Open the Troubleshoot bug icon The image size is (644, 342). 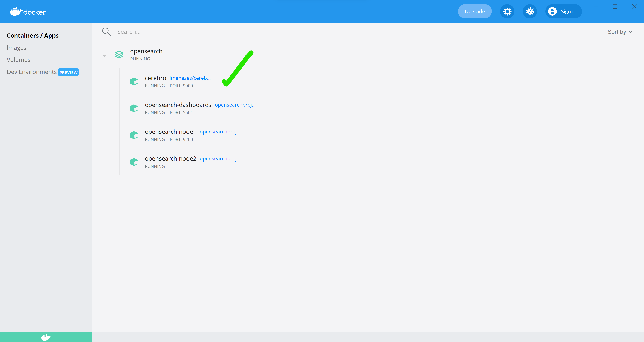[530, 11]
